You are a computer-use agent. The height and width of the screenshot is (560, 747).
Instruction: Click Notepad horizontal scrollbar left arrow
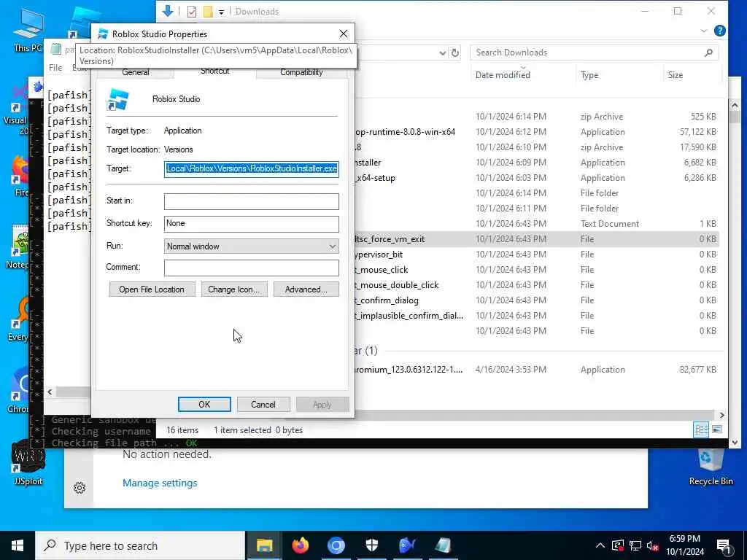(x=50, y=392)
